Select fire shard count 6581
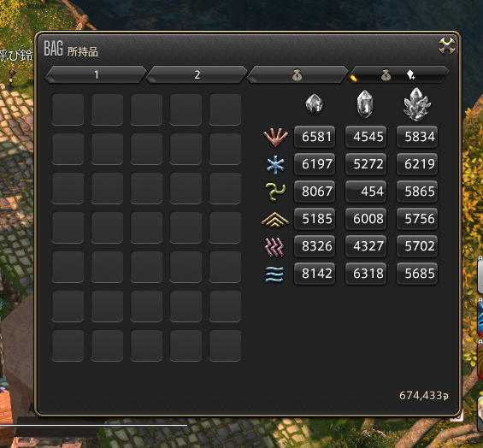 pyautogui.click(x=315, y=137)
